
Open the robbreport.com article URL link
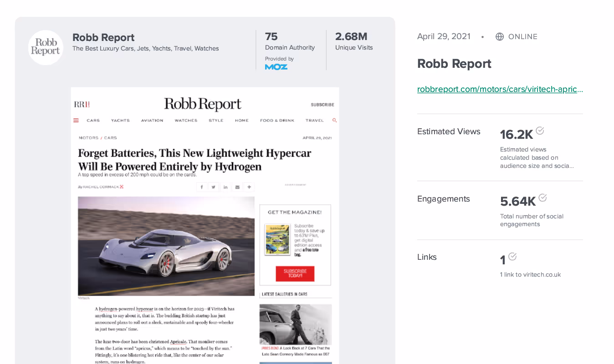click(x=500, y=89)
